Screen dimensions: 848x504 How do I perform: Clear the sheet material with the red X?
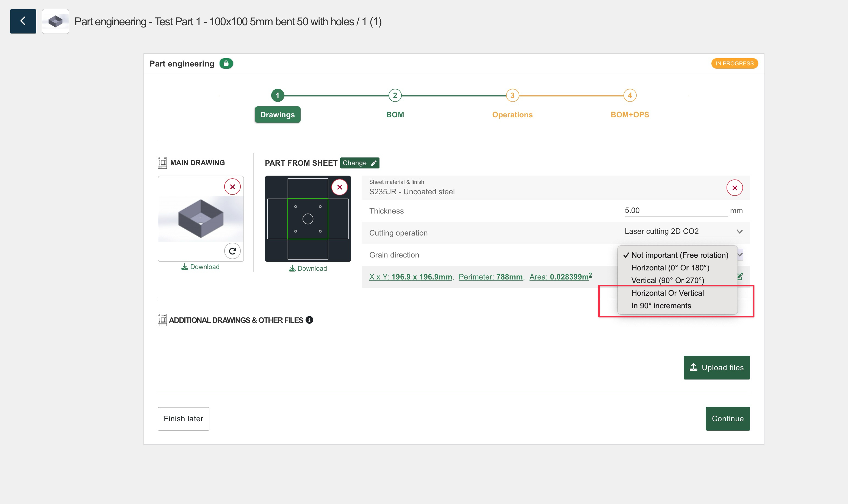[734, 188]
